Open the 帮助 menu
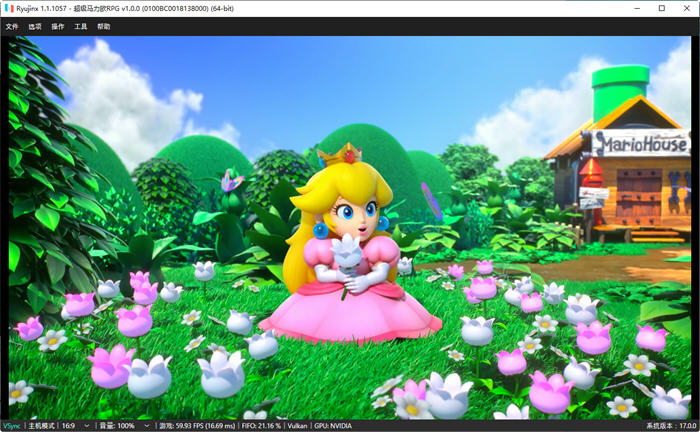The height and width of the screenshot is (432, 700). click(x=104, y=26)
